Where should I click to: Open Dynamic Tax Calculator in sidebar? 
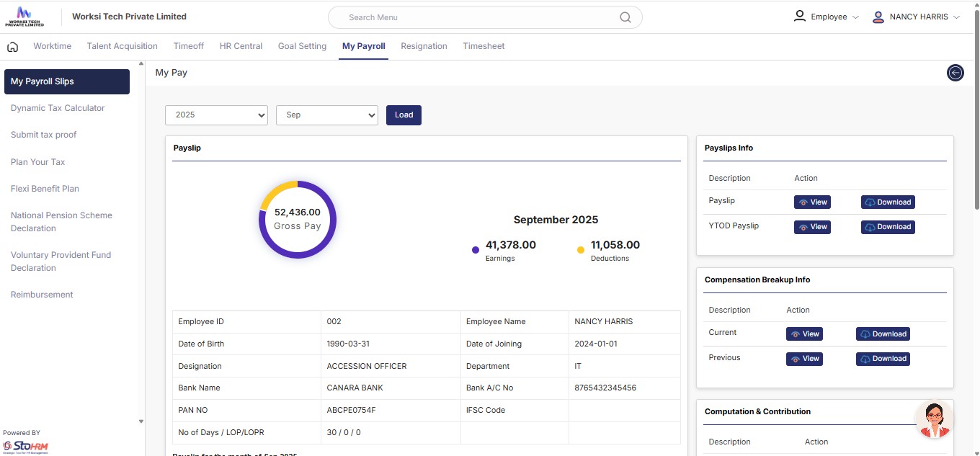(x=58, y=108)
